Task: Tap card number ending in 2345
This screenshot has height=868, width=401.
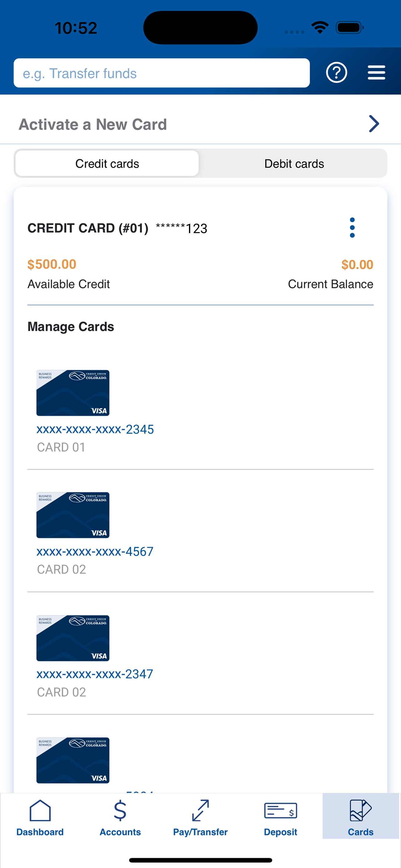Action: click(95, 429)
